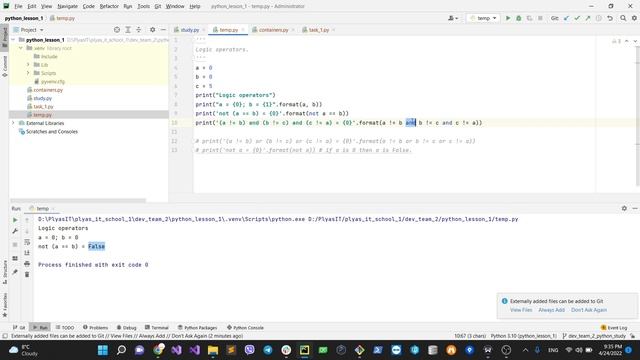Toggle the Favorites tool window side tab

pos(4,304)
